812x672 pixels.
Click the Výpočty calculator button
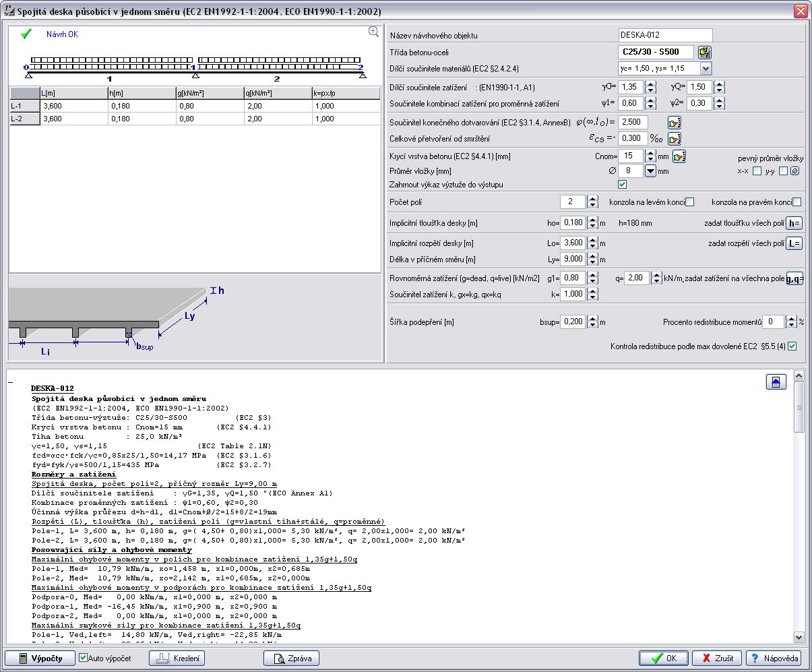(x=40, y=659)
